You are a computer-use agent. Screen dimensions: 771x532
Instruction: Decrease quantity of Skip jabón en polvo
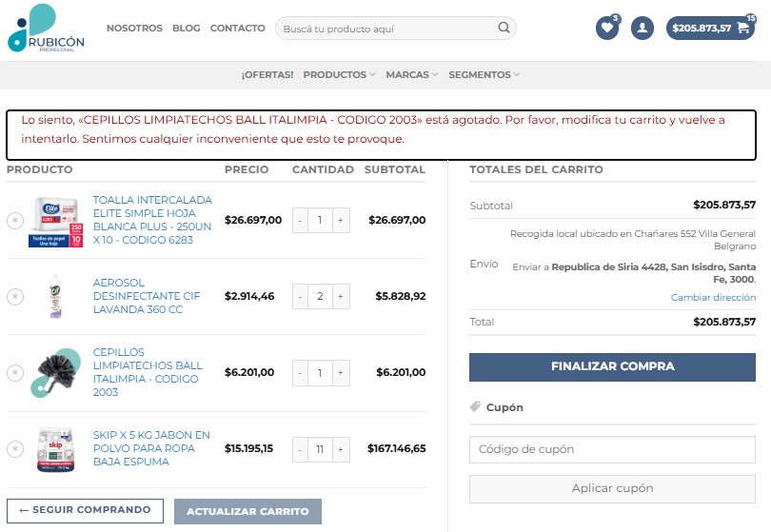(300, 449)
